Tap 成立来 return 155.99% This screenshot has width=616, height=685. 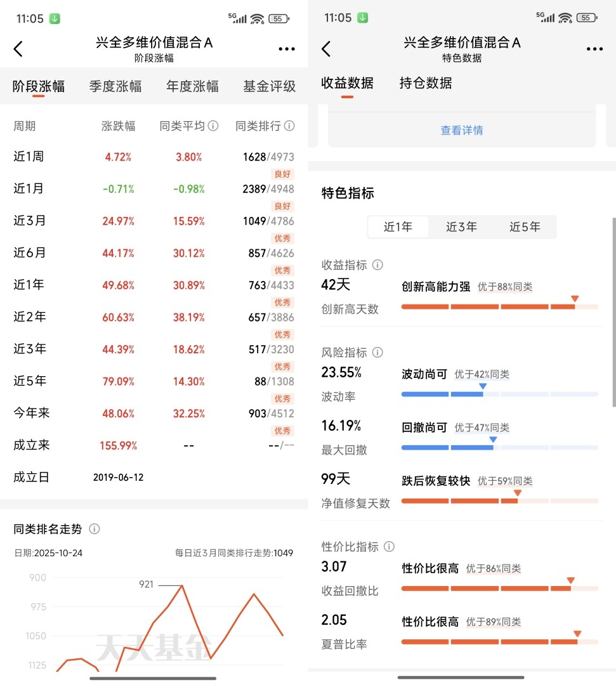tap(118, 446)
